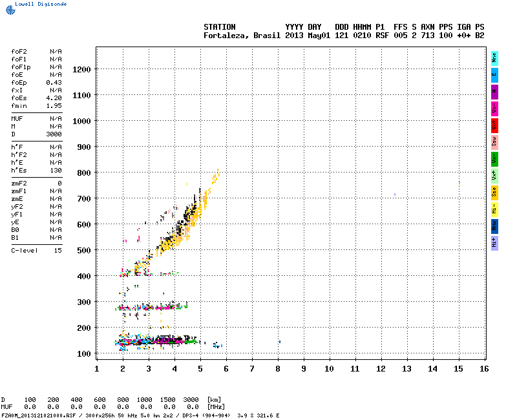
Task: Select the Vx+ light green legend swatch
Action: 494,176
